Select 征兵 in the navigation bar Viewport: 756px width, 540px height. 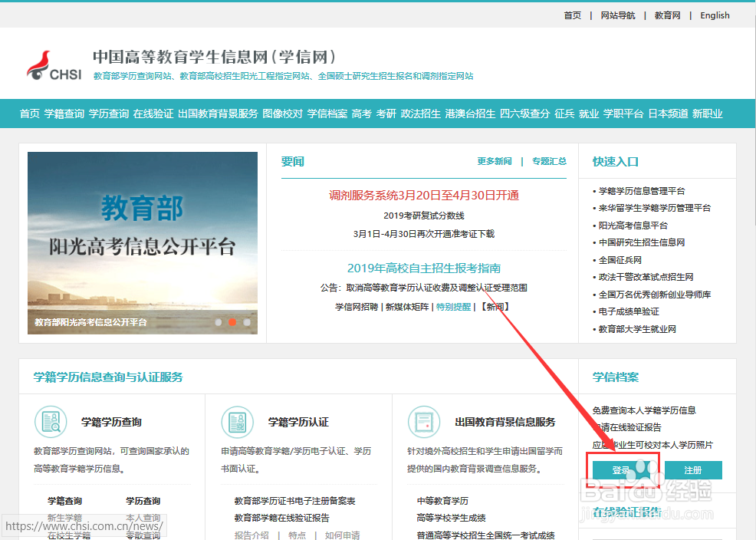tap(564, 114)
